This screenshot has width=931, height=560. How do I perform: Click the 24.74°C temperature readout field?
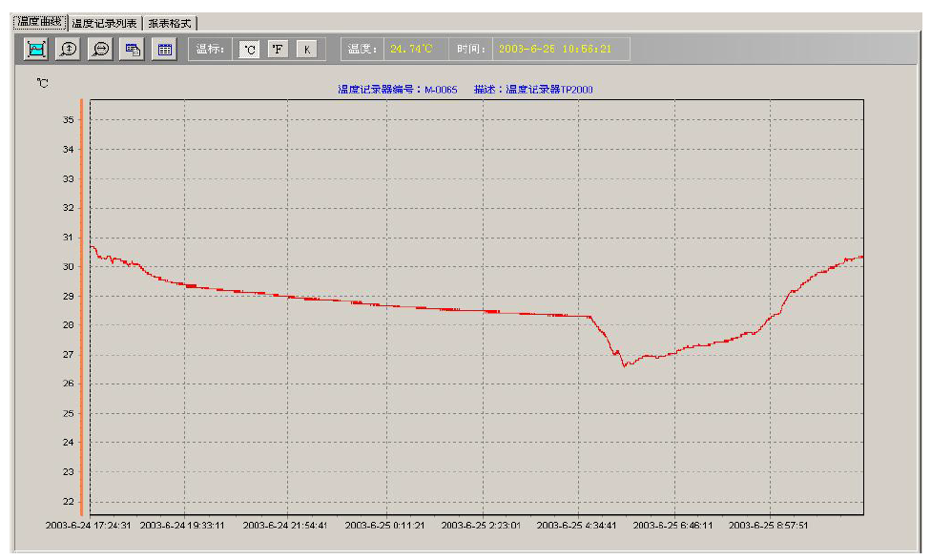pos(411,49)
